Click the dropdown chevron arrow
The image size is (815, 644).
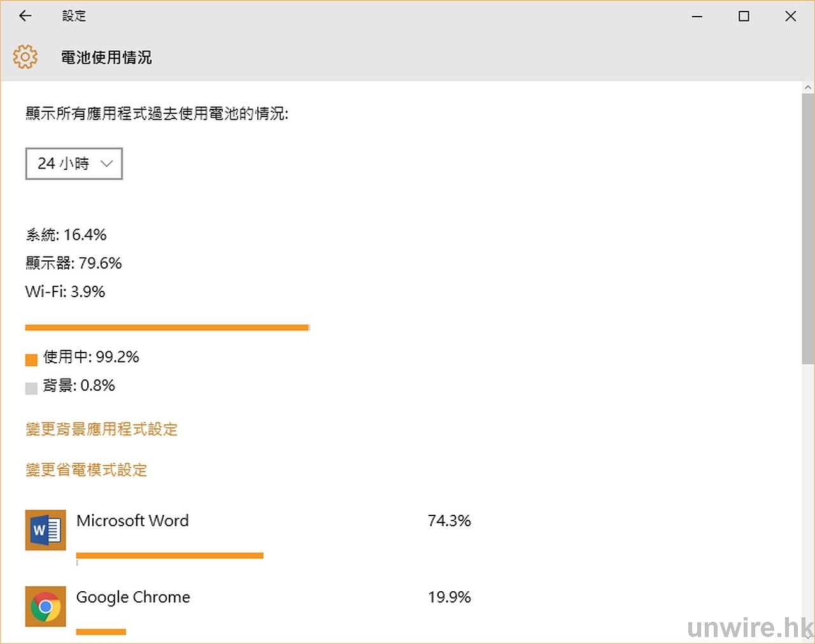107,164
